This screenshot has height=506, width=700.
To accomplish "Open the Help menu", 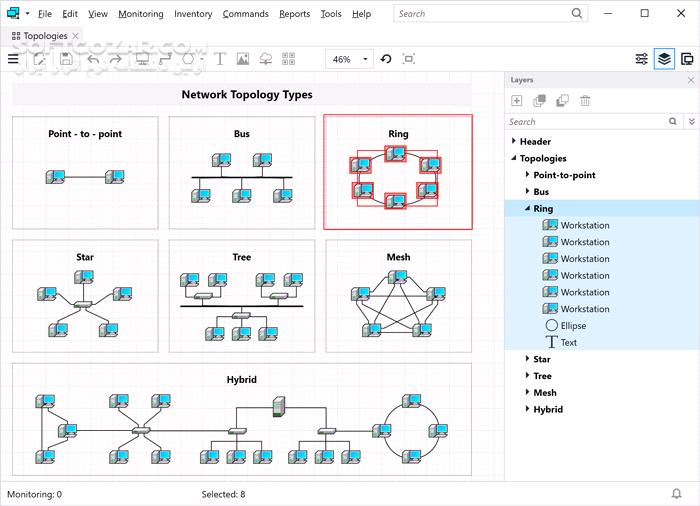I will point(361,14).
